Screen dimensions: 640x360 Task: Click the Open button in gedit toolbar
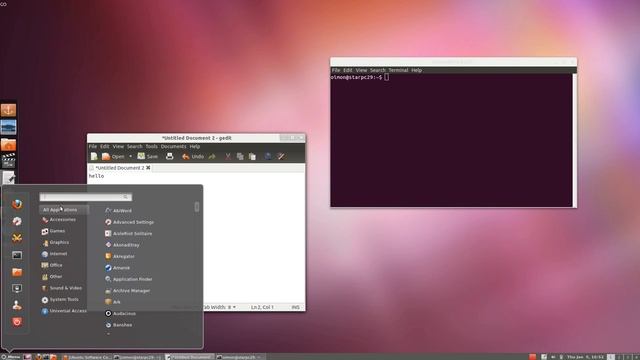pyautogui.click(x=113, y=156)
